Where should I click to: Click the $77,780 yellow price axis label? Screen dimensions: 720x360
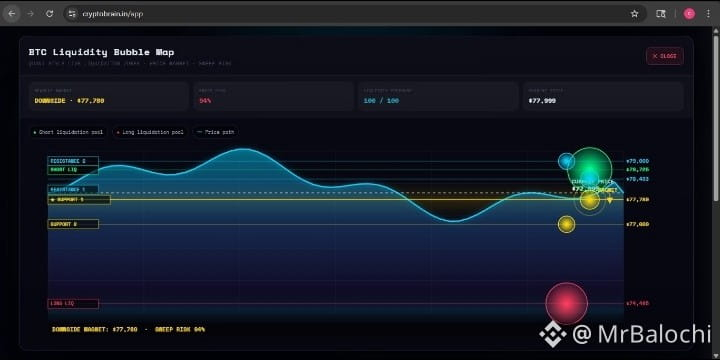click(637, 200)
